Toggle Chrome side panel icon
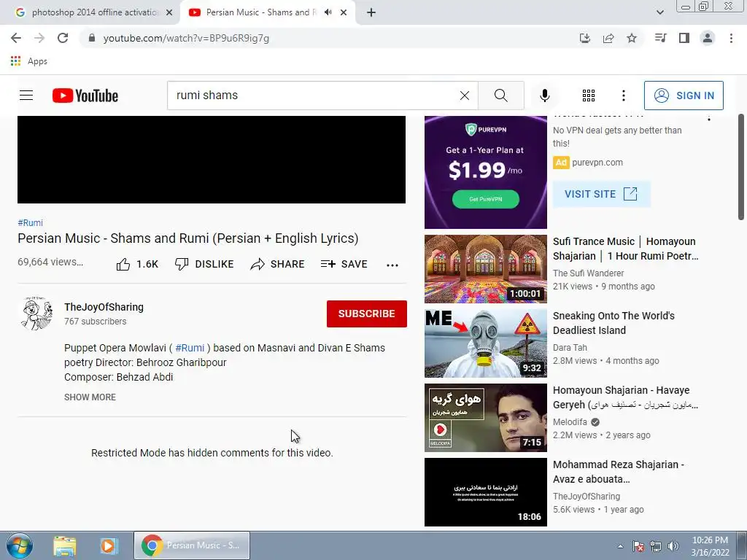This screenshot has width=747, height=560. pos(684,38)
